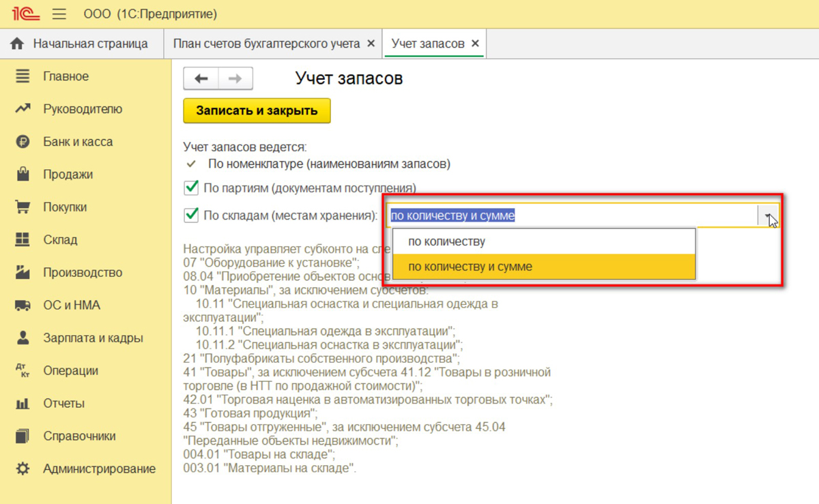The width and height of the screenshot is (819, 504).
Task: Select the Банк и касса ruble icon
Action: coord(23,142)
